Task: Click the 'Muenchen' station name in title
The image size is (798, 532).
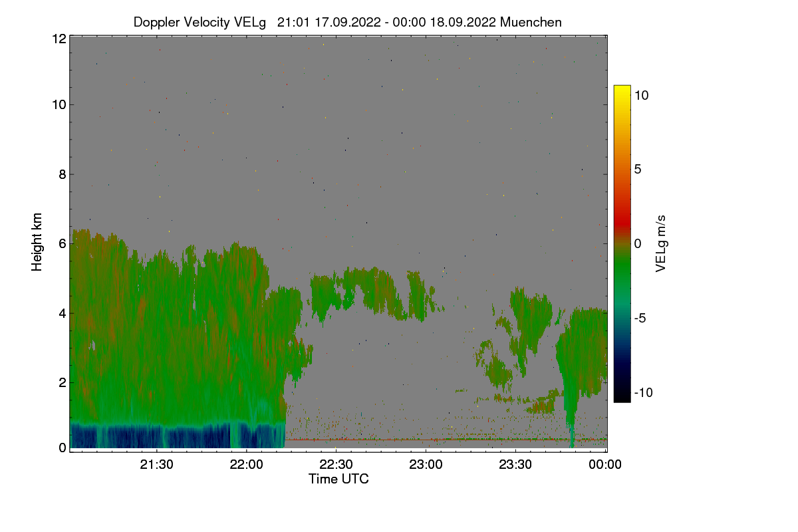Action: pyautogui.click(x=531, y=22)
